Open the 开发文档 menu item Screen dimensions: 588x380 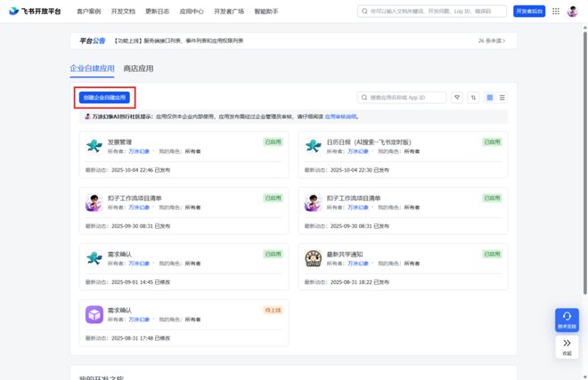coord(123,12)
